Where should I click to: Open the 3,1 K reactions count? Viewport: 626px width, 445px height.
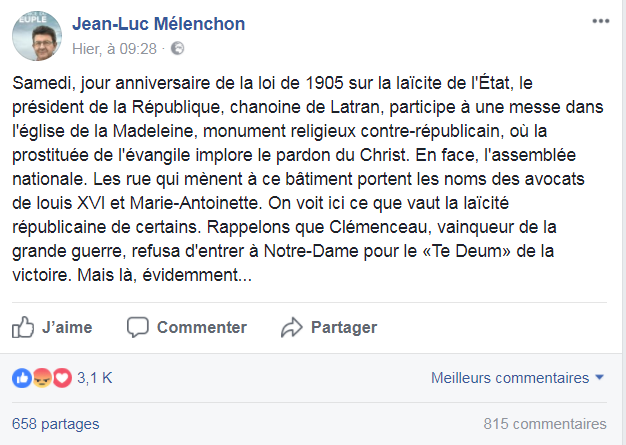[95, 378]
